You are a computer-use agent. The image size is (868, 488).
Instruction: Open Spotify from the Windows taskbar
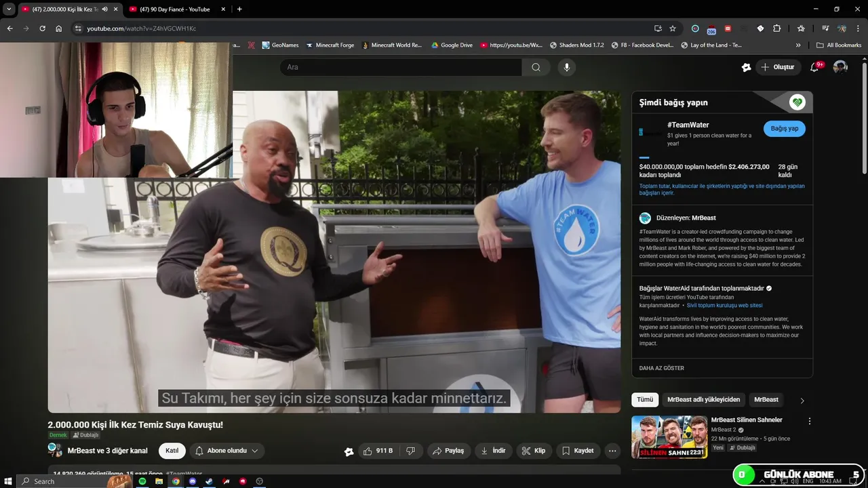point(142,481)
